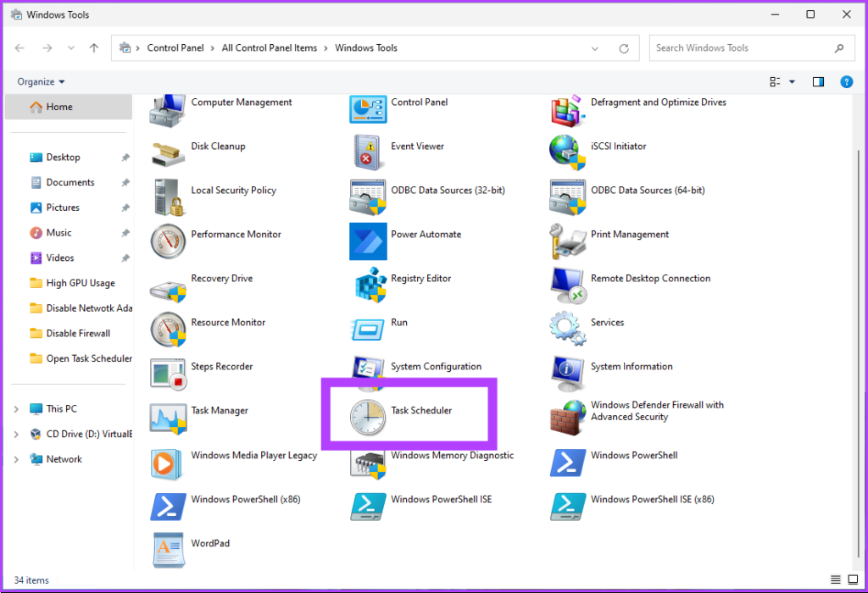Open the Disable Firewall folder

pos(69,333)
